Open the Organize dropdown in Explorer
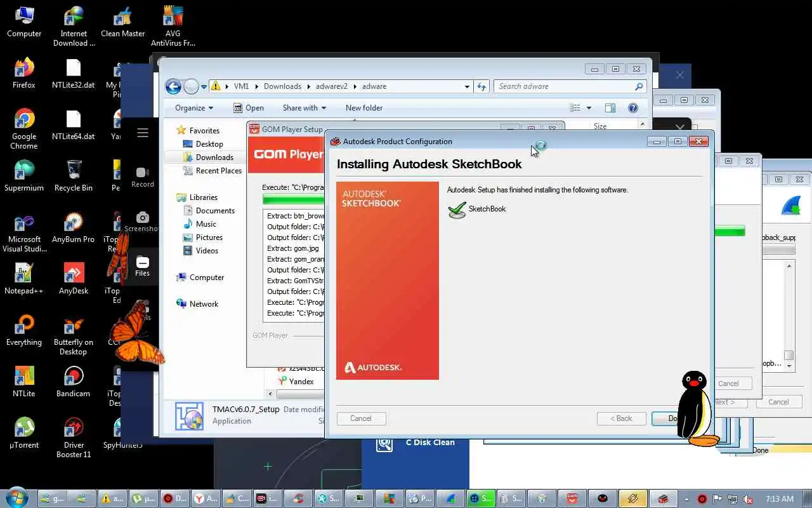Image resolution: width=812 pixels, height=508 pixels. coord(194,108)
